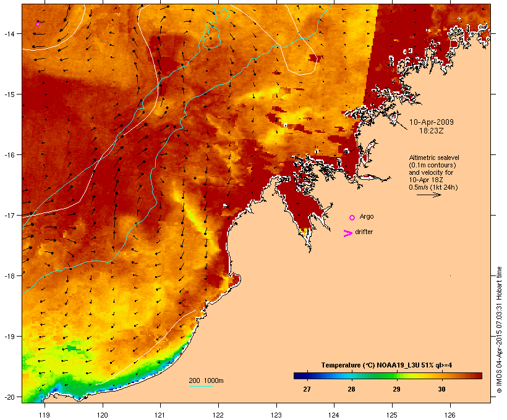Click the dark blue end of temperature colorbar
Image resolution: width=507 pixels, height=420 pixels.
coord(297,376)
